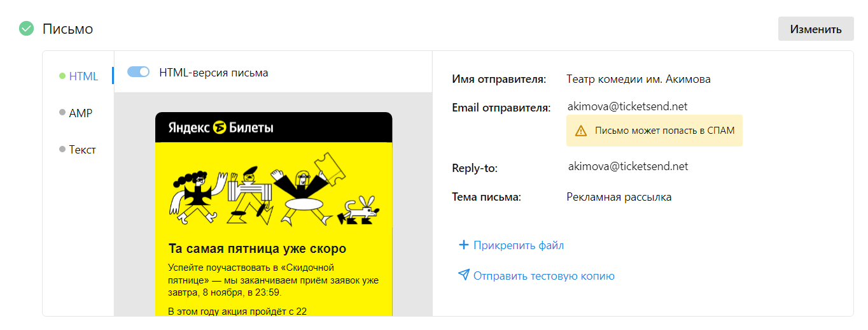
Task: Click the cartoon characters illustration in preview
Action: pos(272,191)
